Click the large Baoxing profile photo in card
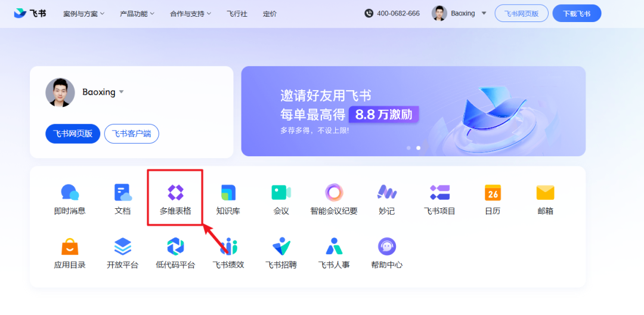644x315 pixels. tap(60, 92)
